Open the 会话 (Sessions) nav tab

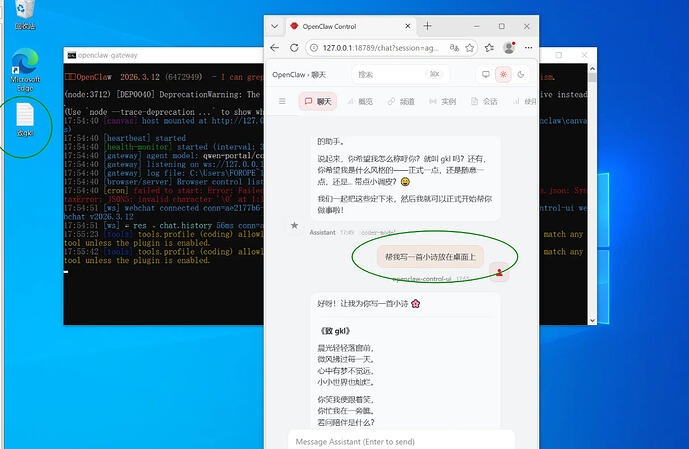(484, 101)
